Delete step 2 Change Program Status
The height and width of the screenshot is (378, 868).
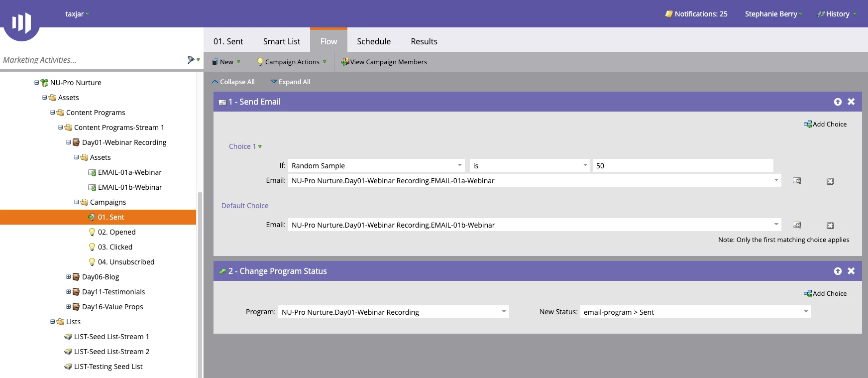pos(851,271)
